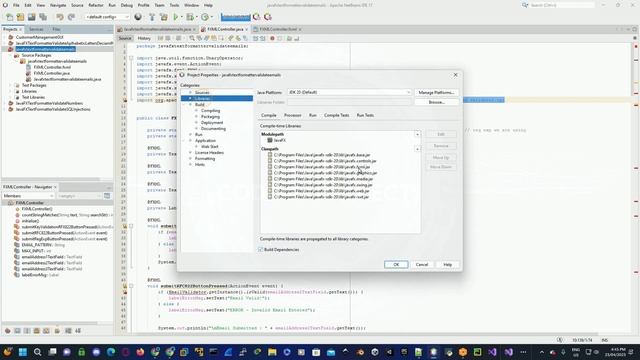Switch to the History editor view
Screen dimensions: 640x360
point(144,38)
